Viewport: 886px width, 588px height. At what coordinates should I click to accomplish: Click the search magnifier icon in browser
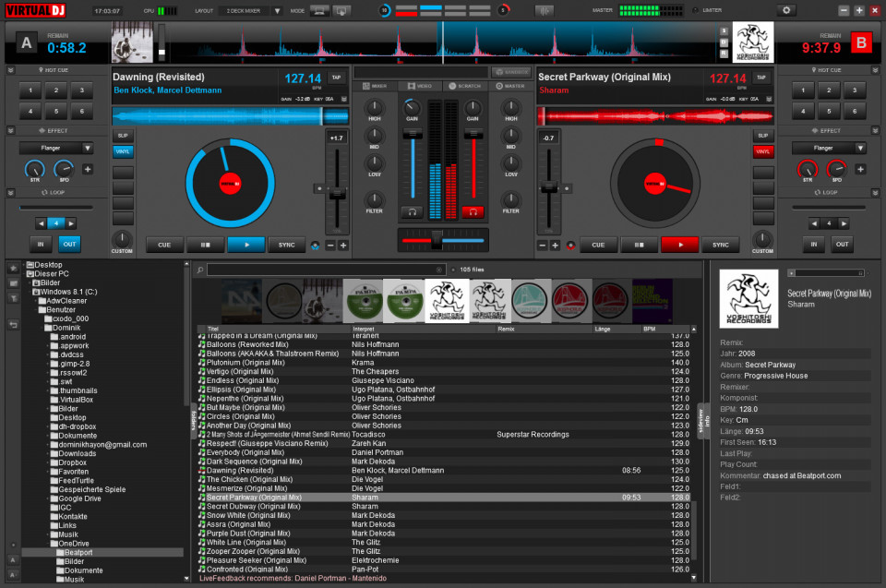pyautogui.click(x=200, y=270)
